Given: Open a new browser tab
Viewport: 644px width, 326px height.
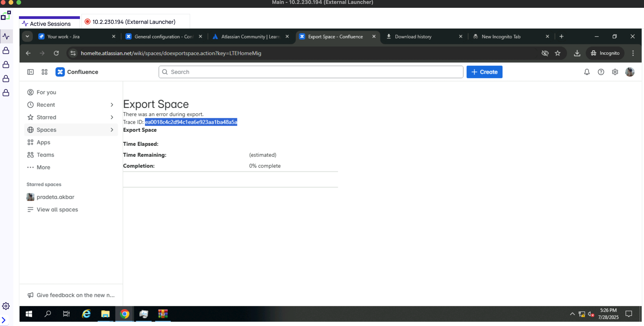Looking at the screenshot, I should click(562, 37).
